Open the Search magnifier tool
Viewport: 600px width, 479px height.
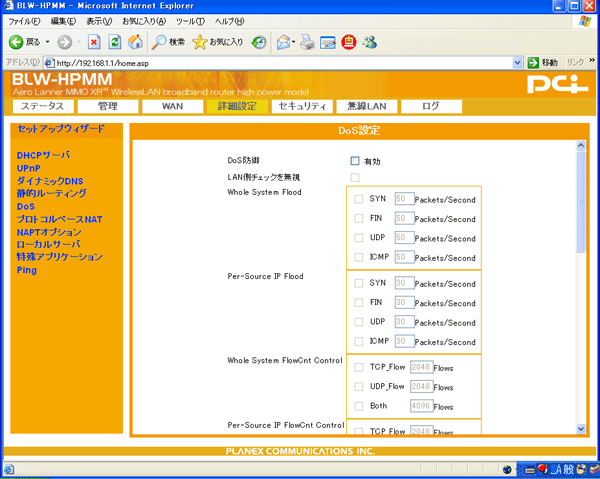point(168,42)
